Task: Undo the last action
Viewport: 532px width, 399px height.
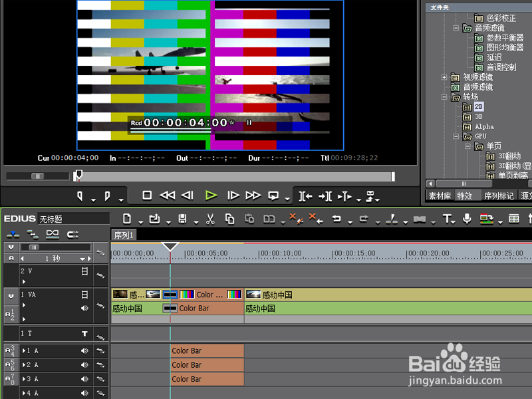Action: click(x=336, y=219)
